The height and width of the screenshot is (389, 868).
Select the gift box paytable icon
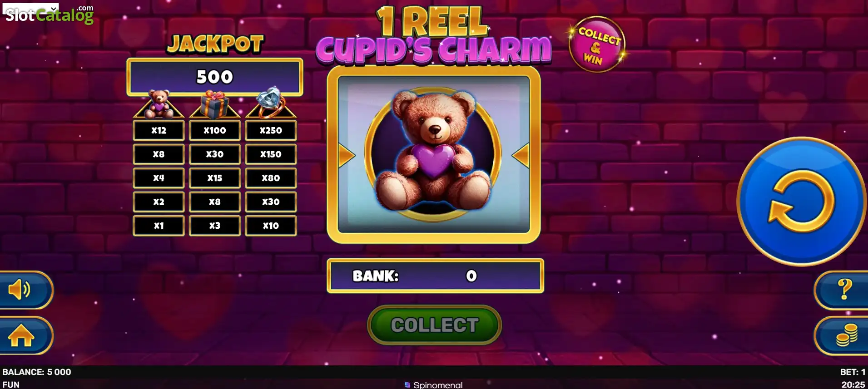click(214, 104)
